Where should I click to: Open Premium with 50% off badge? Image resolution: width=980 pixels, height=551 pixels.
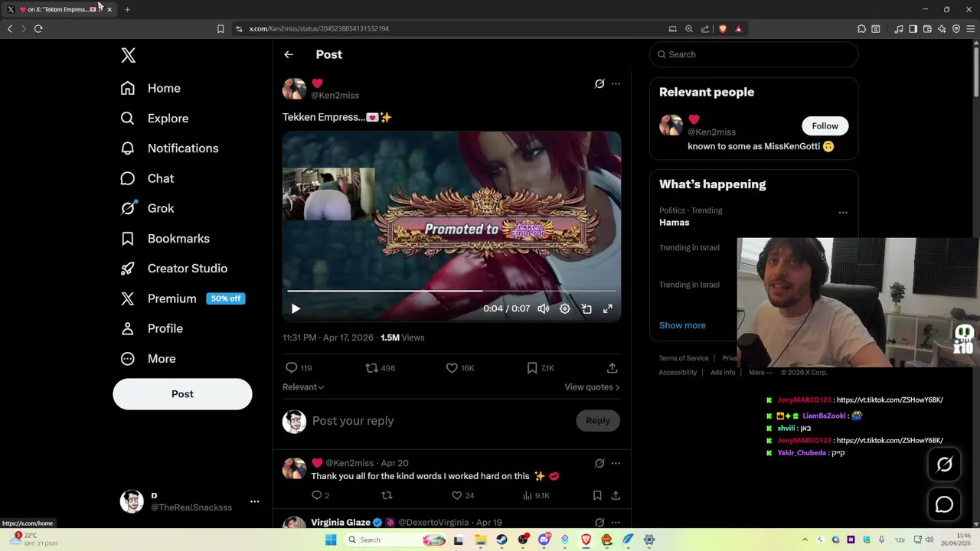point(182,298)
